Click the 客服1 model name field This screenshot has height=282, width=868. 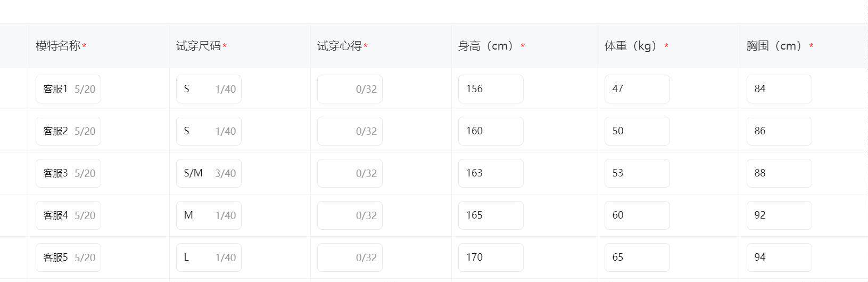click(x=68, y=89)
